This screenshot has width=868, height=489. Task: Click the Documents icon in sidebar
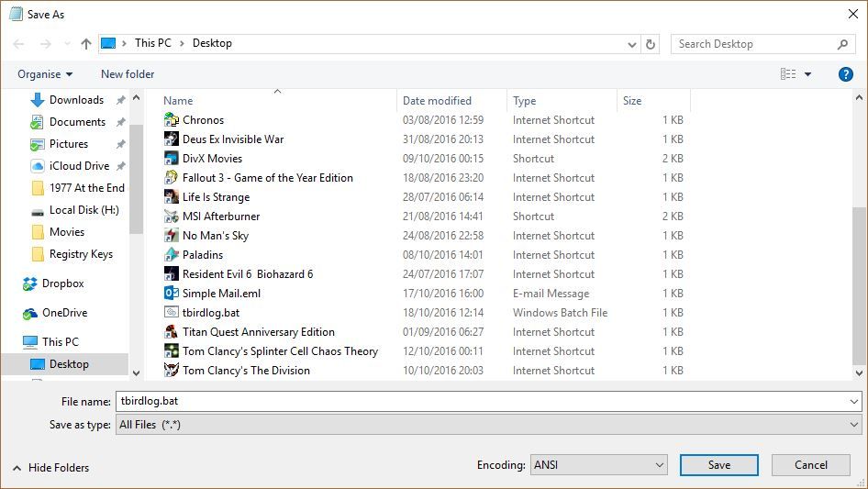click(37, 122)
